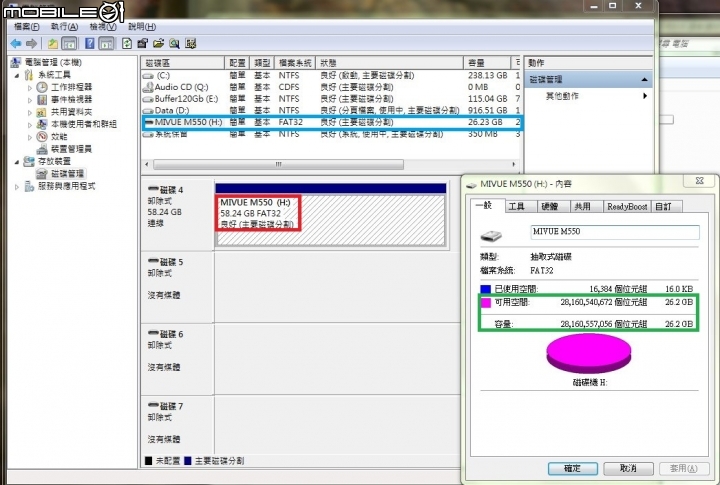Toggle the Show/Hide Action Pane toolbar icon

[x=106, y=44]
